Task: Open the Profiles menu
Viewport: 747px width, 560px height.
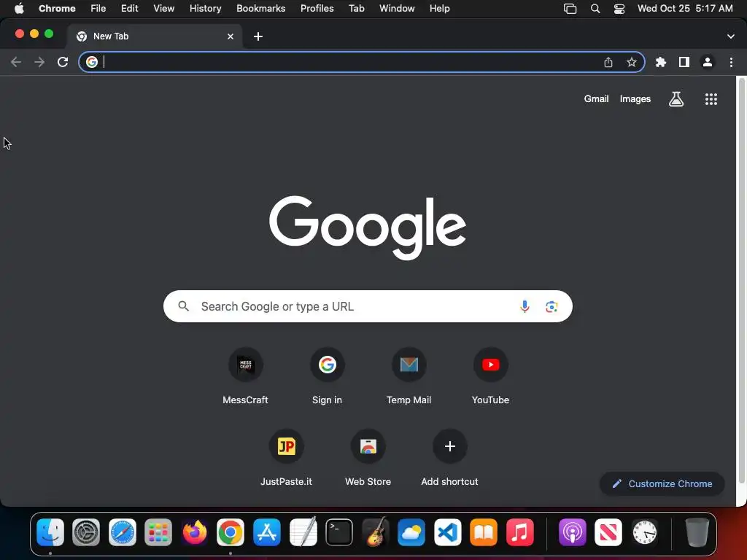Action: (x=317, y=9)
